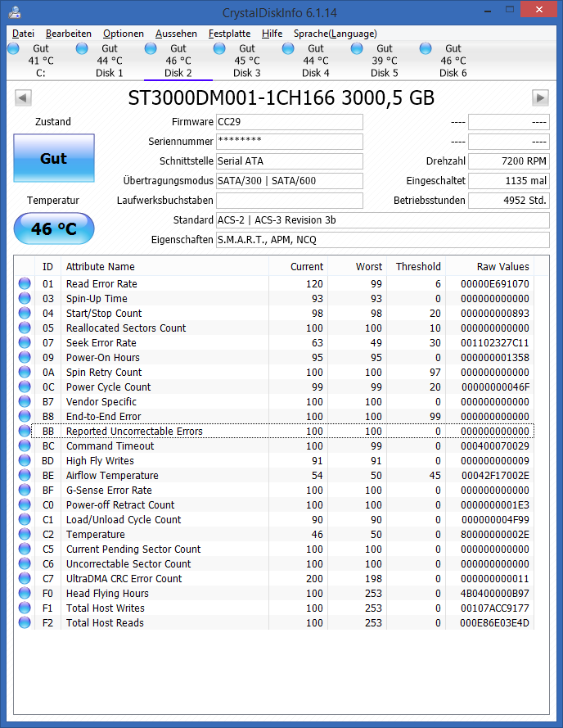The height and width of the screenshot is (728, 563).
Task: Select the Reported Uncorrectable Errors row
Action: [282, 431]
